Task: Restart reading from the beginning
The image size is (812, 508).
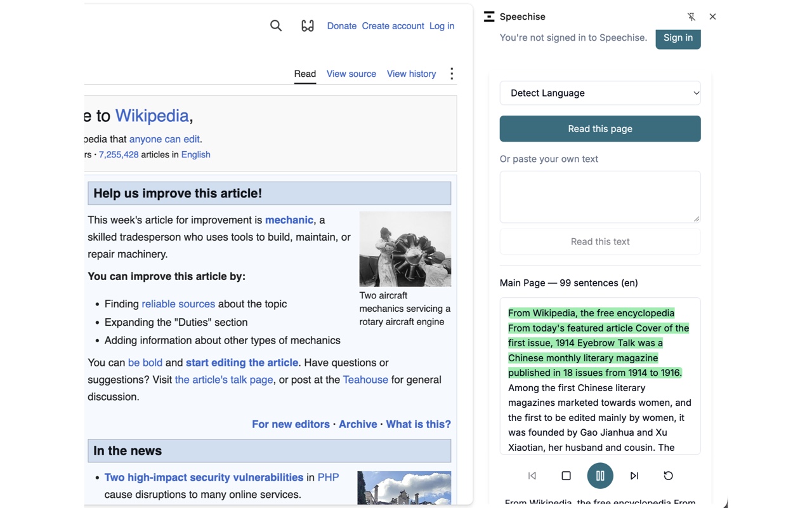Action: coord(668,476)
